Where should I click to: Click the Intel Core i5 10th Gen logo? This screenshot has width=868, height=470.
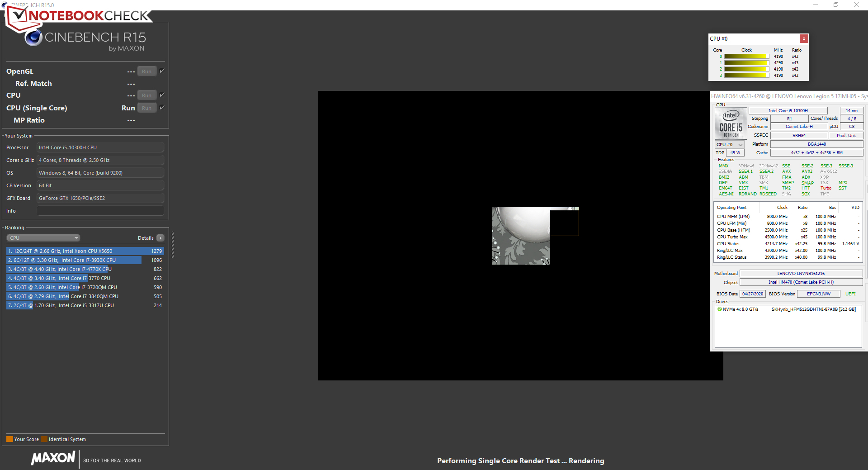pos(731,123)
